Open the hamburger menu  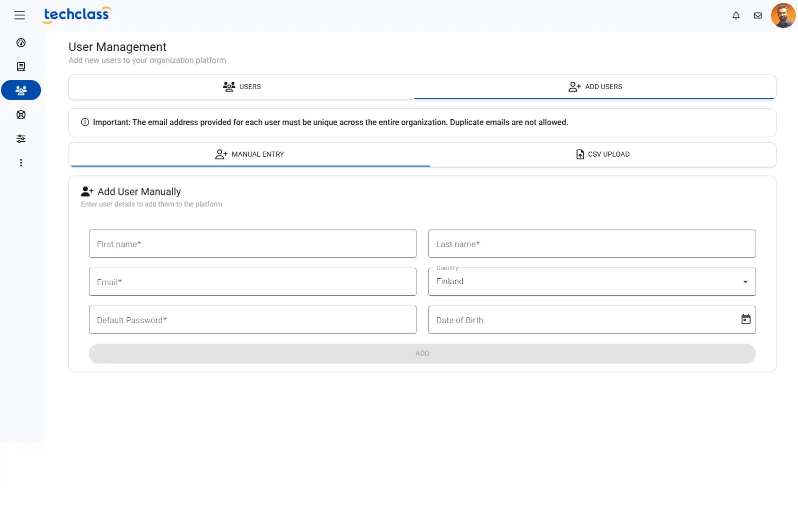(x=19, y=15)
